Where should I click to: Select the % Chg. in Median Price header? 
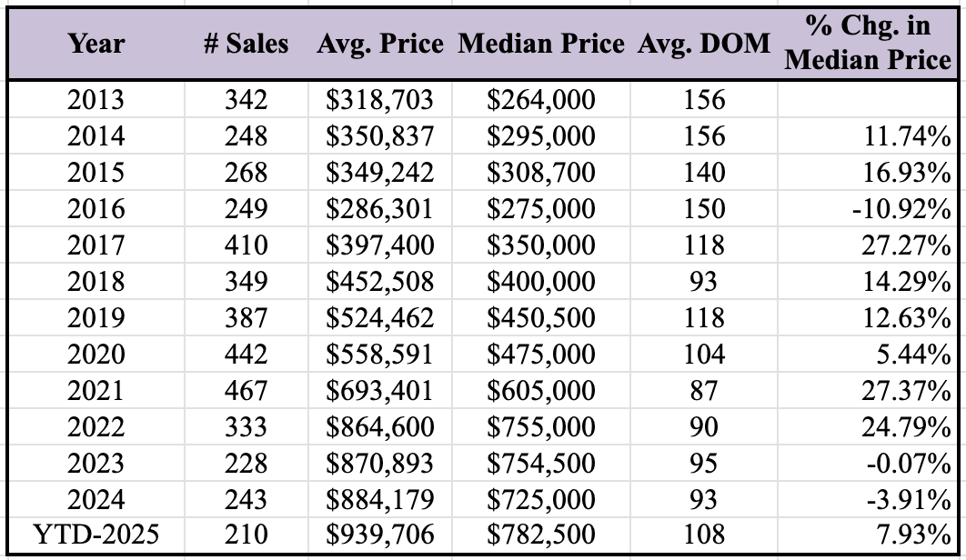869,44
